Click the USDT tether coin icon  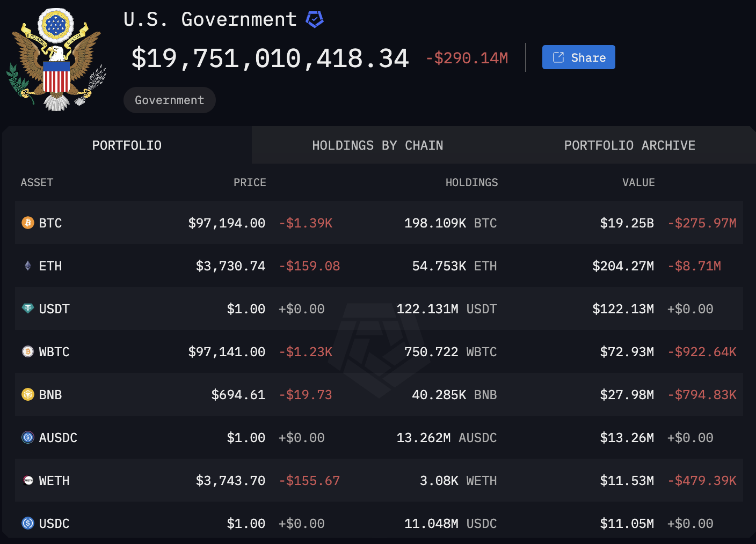(28, 308)
